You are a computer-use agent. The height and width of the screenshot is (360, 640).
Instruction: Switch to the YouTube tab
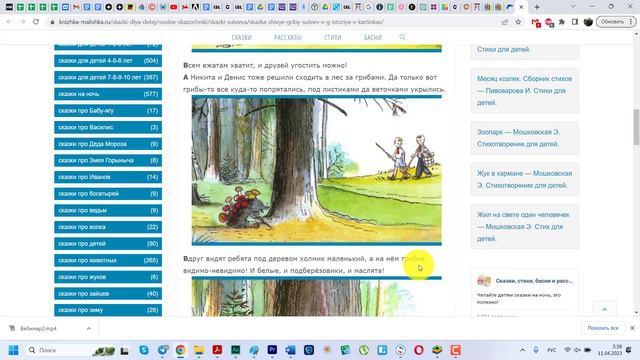[173, 7]
